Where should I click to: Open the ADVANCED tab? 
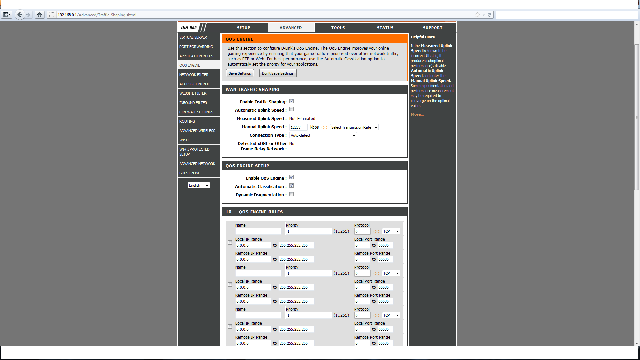291,28
